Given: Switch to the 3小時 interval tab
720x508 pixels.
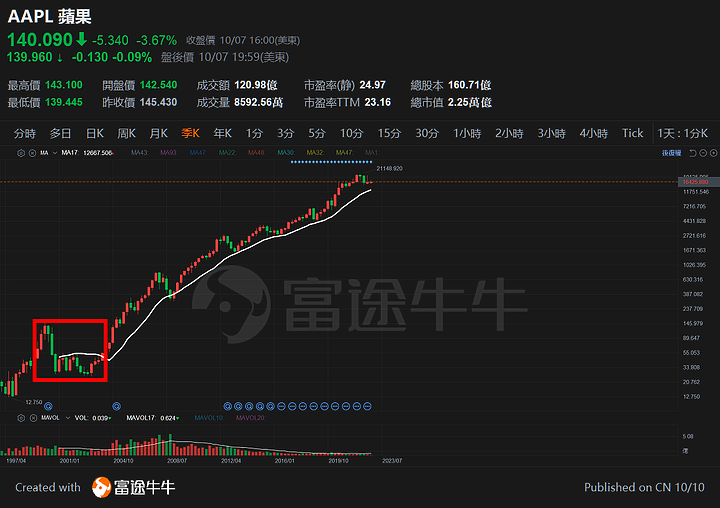Looking at the screenshot, I should pyautogui.click(x=551, y=134).
